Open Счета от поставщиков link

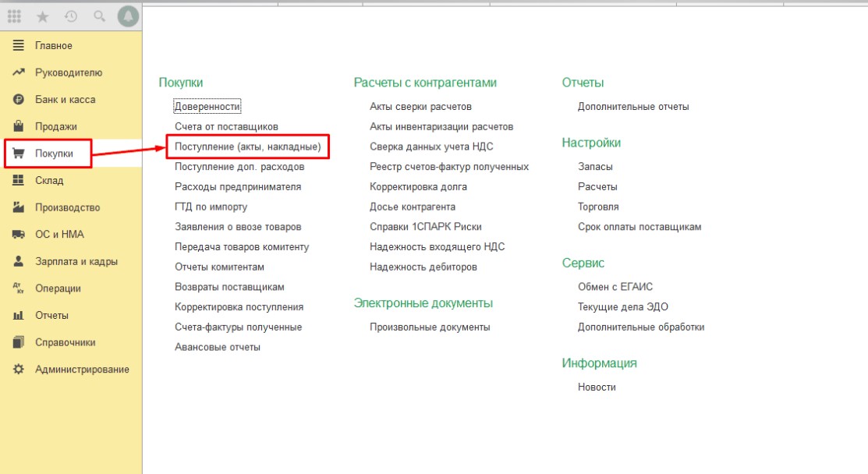click(x=226, y=126)
